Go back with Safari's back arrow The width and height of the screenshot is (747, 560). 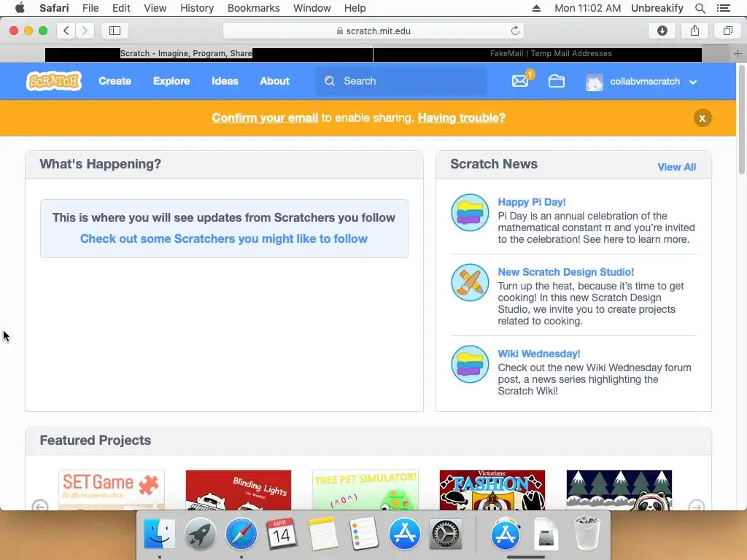pyautogui.click(x=66, y=31)
